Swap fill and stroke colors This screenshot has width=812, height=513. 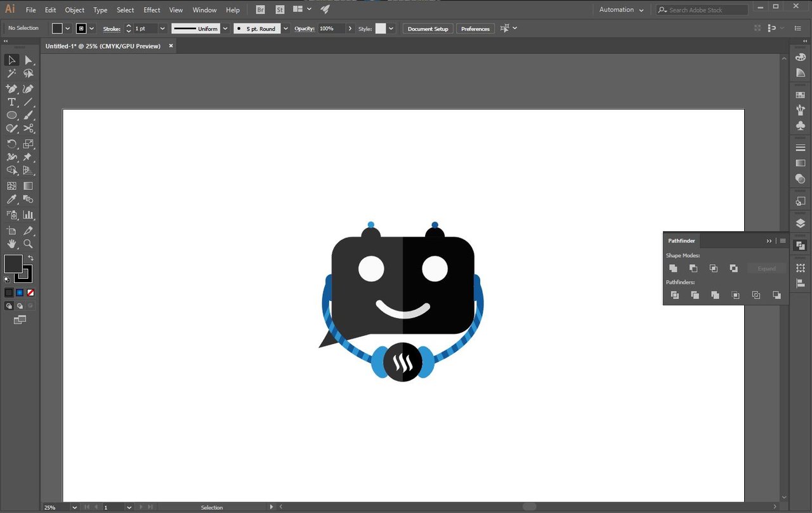[30, 258]
